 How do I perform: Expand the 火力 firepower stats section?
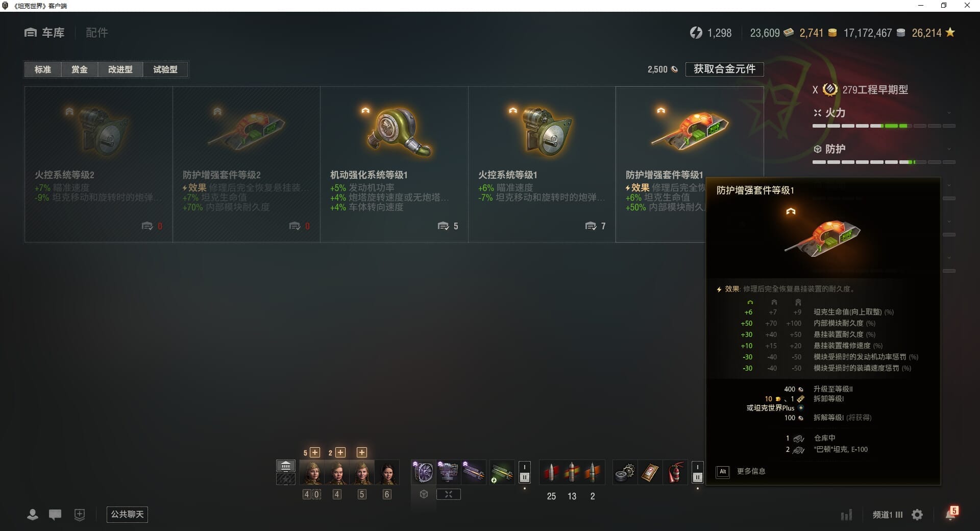949,113
